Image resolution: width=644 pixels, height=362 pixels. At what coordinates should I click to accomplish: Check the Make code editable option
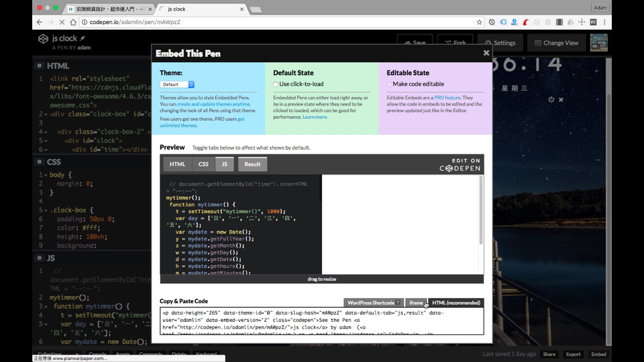click(x=389, y=84)
